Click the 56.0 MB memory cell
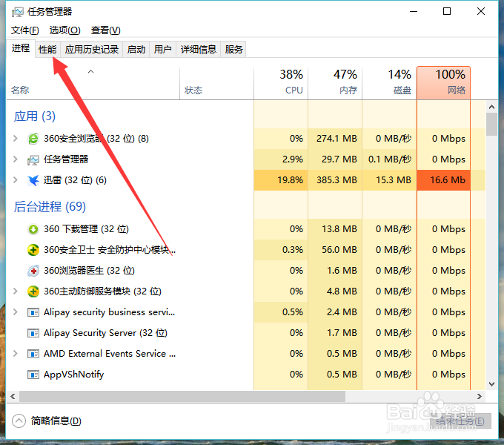The height and width of the screenshot is (445, 504). [335, 250]
